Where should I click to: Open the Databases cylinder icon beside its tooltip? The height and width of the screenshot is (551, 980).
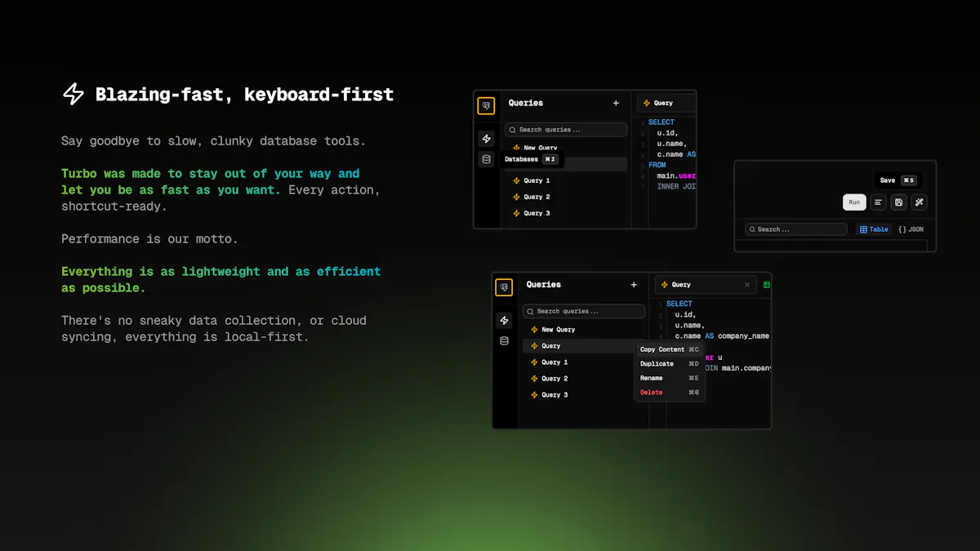pos(486,159)
